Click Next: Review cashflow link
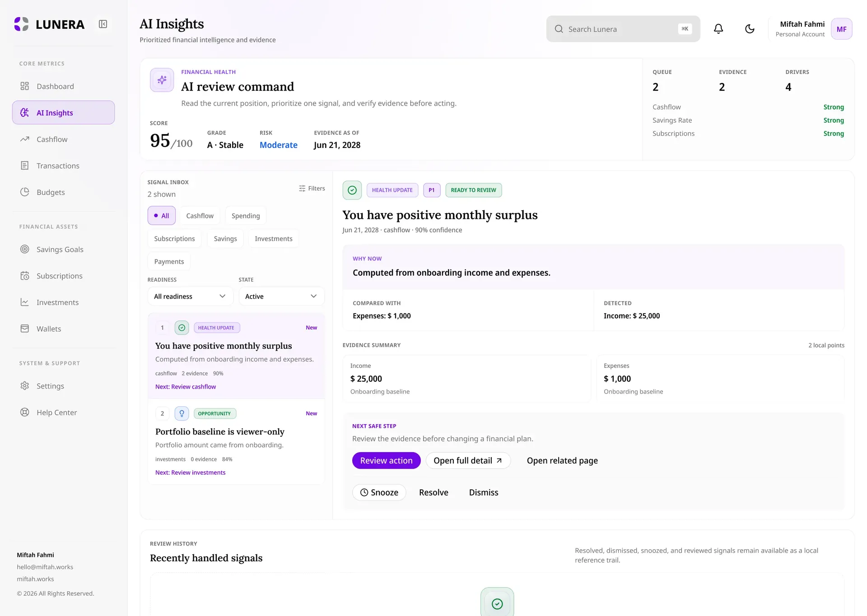 pyautogui.click(x=186, y=387)
